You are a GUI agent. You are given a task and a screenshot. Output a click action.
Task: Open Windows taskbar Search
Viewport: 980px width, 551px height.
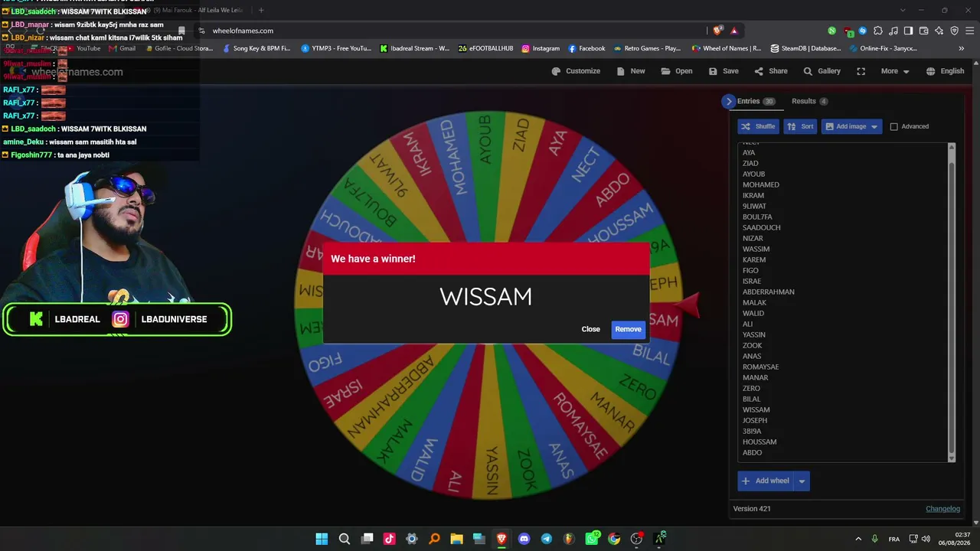[x=345, y=539]
